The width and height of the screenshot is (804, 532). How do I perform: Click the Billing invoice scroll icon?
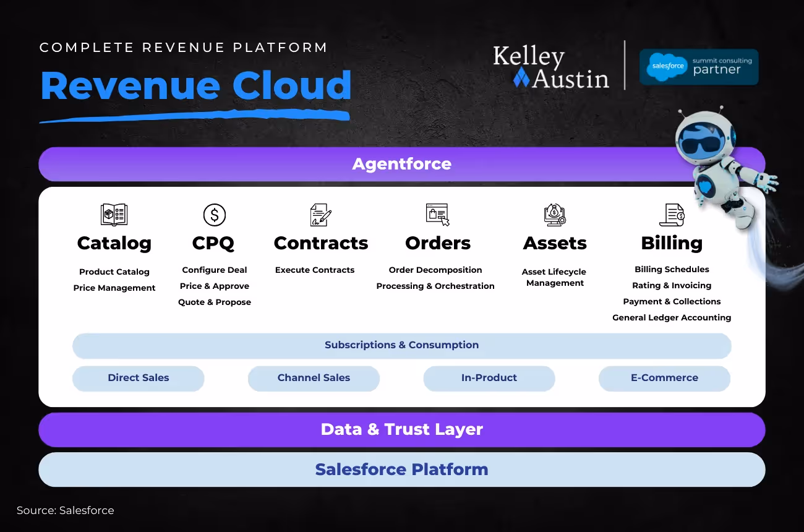(x=672, y=215)
